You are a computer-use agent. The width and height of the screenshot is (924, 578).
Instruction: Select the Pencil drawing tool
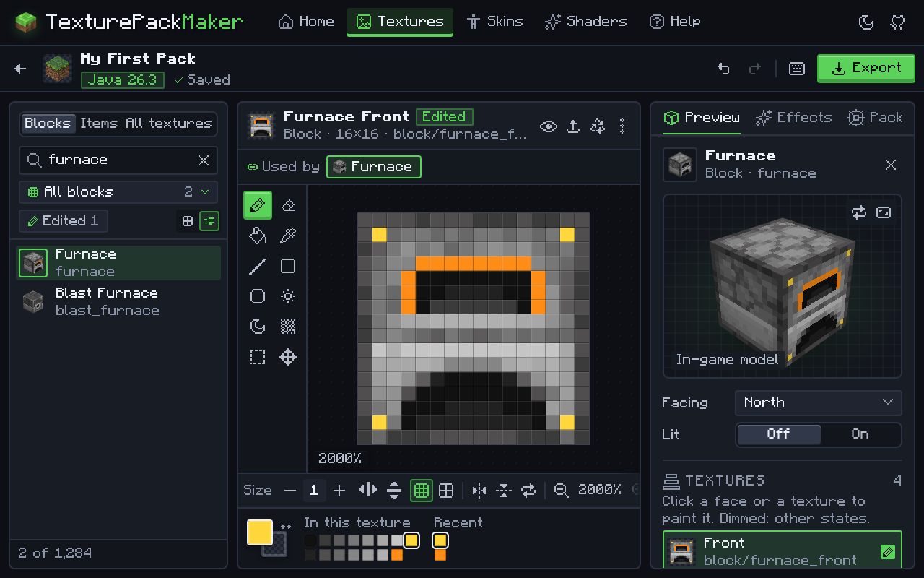tap(258, 206)
